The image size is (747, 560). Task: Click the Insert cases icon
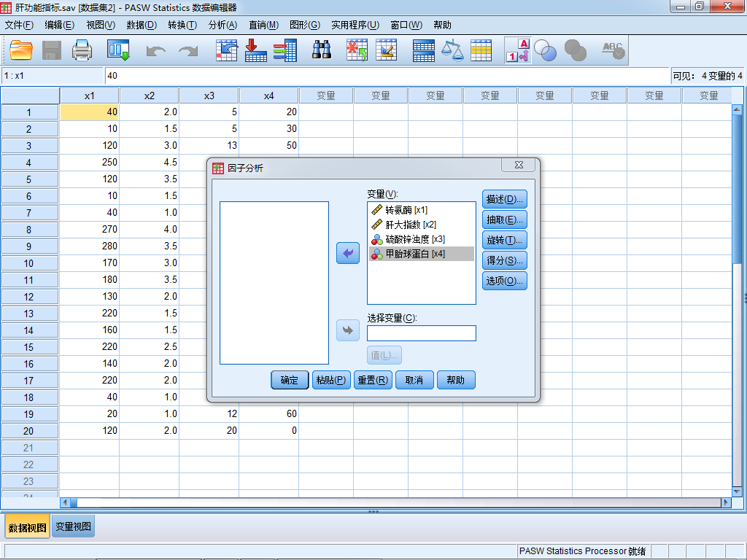(x=357, y=50)
